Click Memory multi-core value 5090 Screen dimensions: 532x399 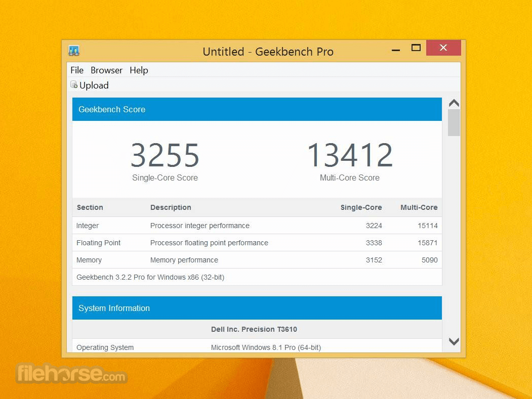[x=430, y=260]
